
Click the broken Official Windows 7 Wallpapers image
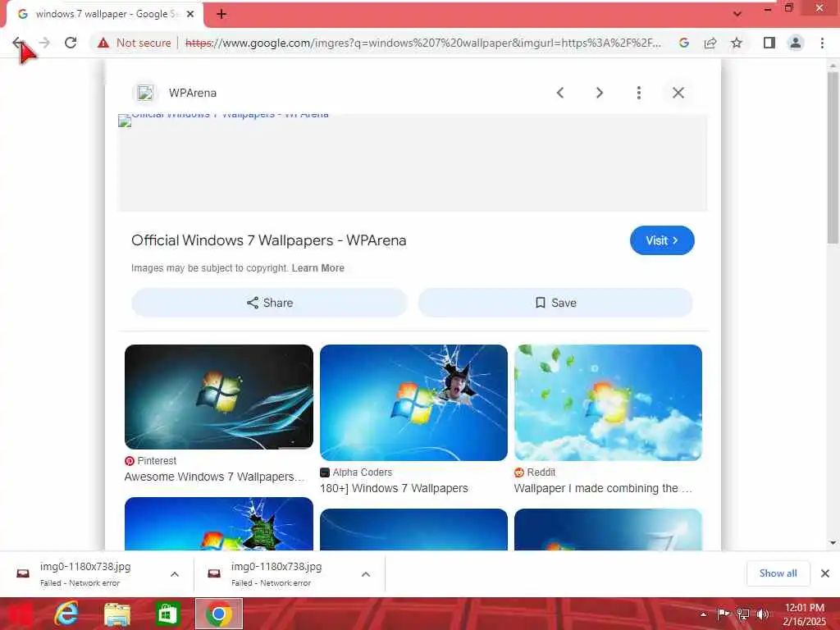pos(413,162)
